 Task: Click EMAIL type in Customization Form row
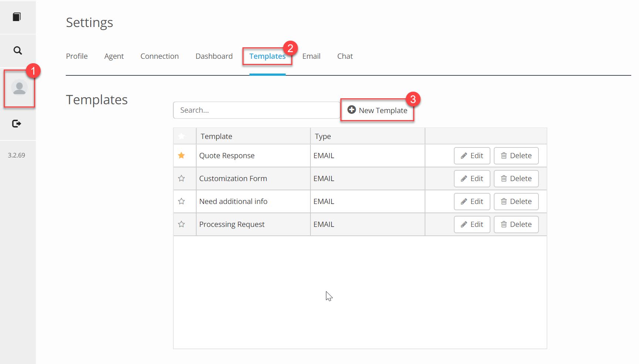[324, 178]
